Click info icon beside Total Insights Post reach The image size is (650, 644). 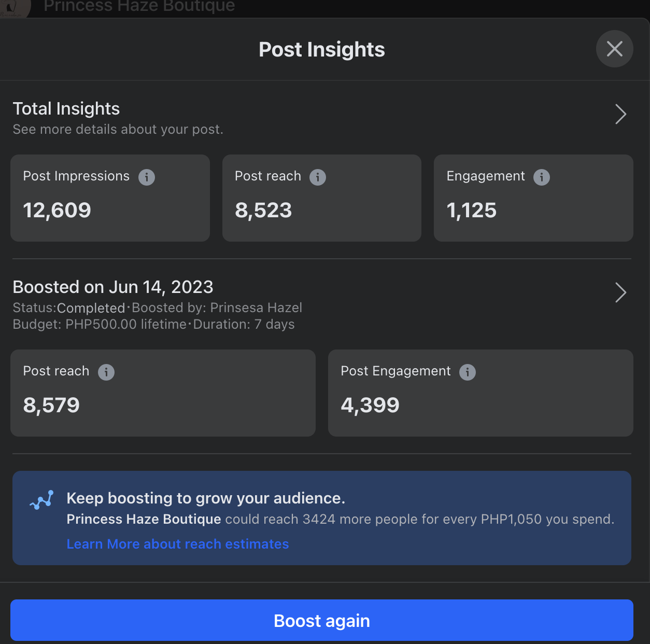pos(318,177)
